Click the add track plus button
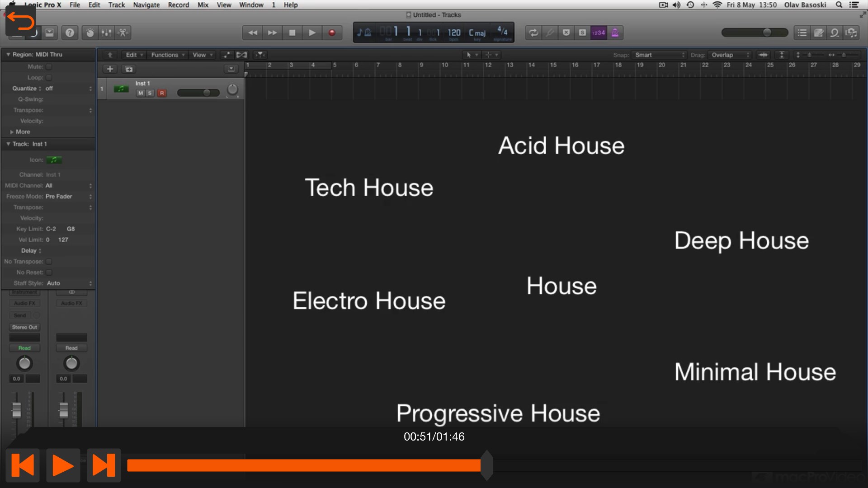The height and width of the screenshot is (488, 868). coord(110,69)
